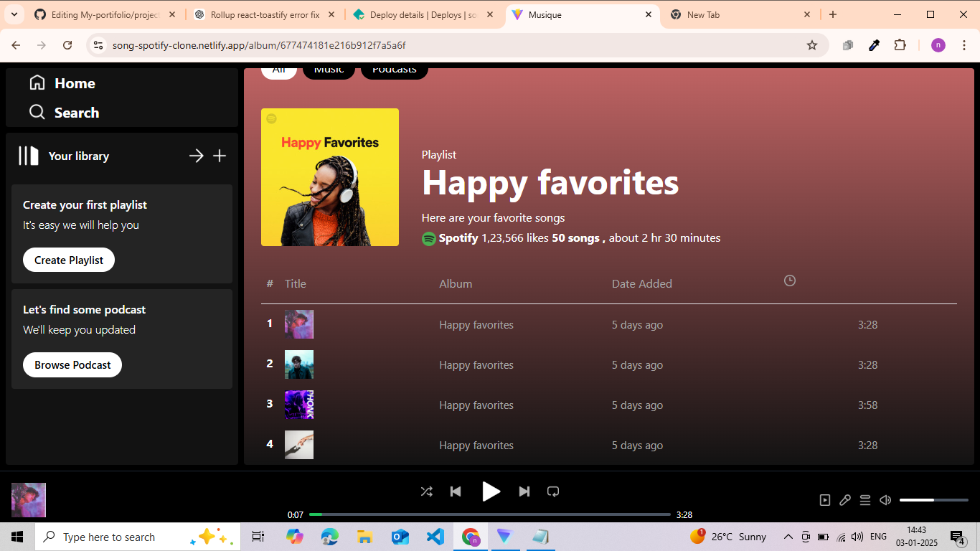Add new item with the plus icon

point(220,156)
